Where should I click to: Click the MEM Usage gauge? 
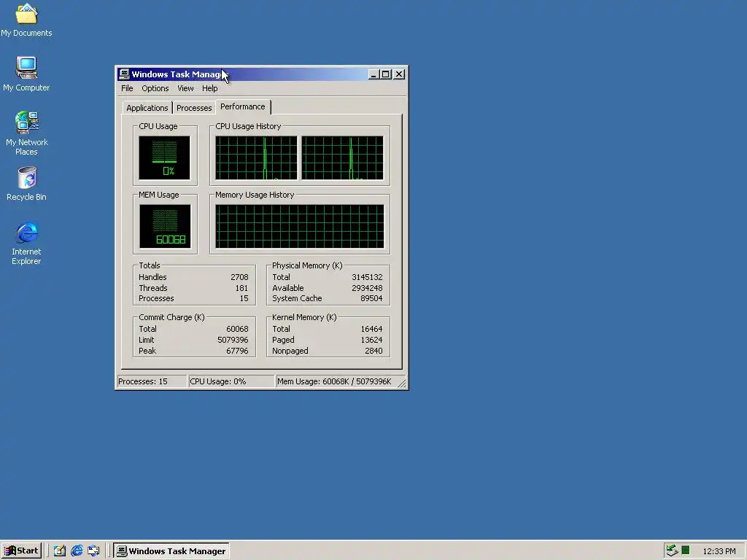[165, 227]
